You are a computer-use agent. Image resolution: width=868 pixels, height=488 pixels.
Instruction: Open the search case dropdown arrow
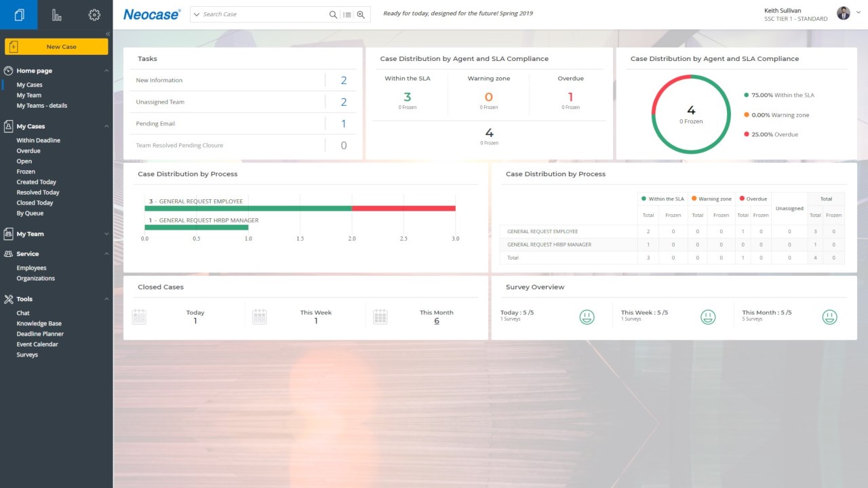point(197,14)
